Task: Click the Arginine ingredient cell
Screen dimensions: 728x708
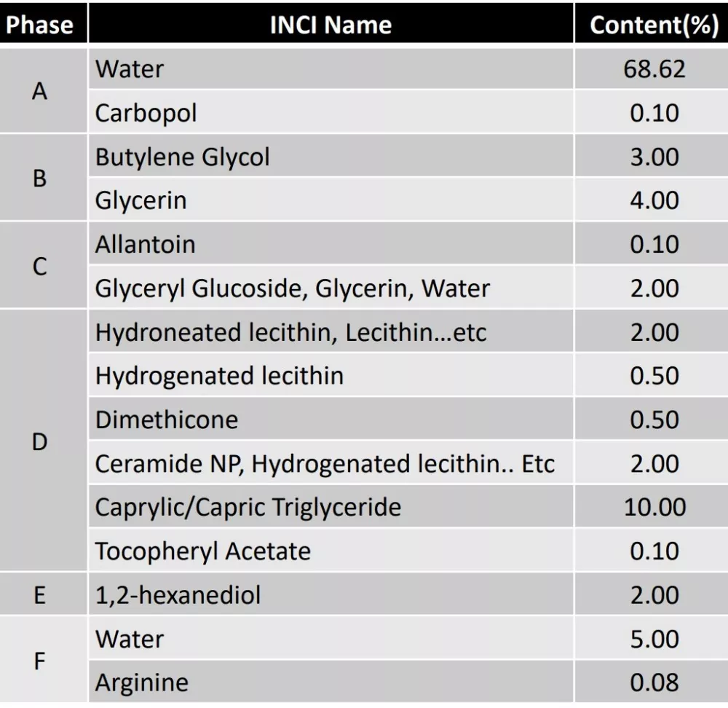Action: (x=142, y=683)
